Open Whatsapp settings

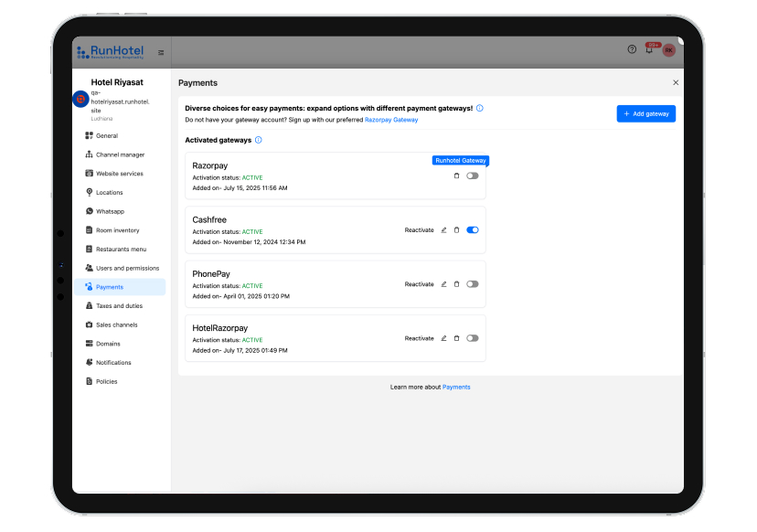(x=120, y=211)
